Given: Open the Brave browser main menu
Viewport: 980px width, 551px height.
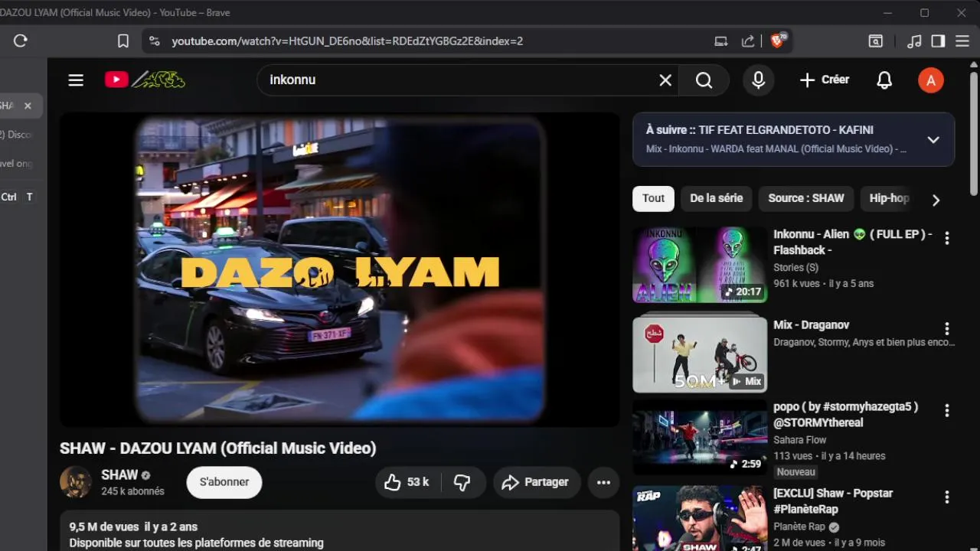Looking at the screenshot, I should coord(962,41).
